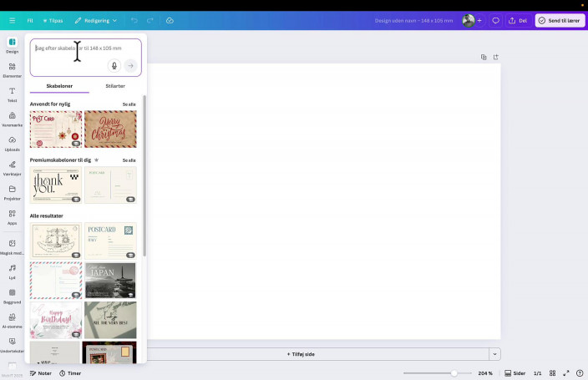This screenshot has height=380, width=588.
Task: Open the hamburger main menu
Action: pyautogui.click(x=12, y=20)
